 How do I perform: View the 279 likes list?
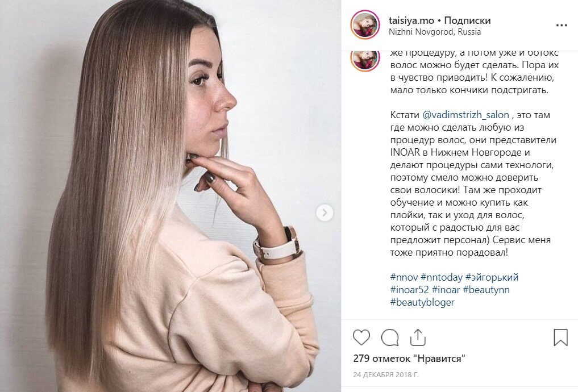click(409, 358)
